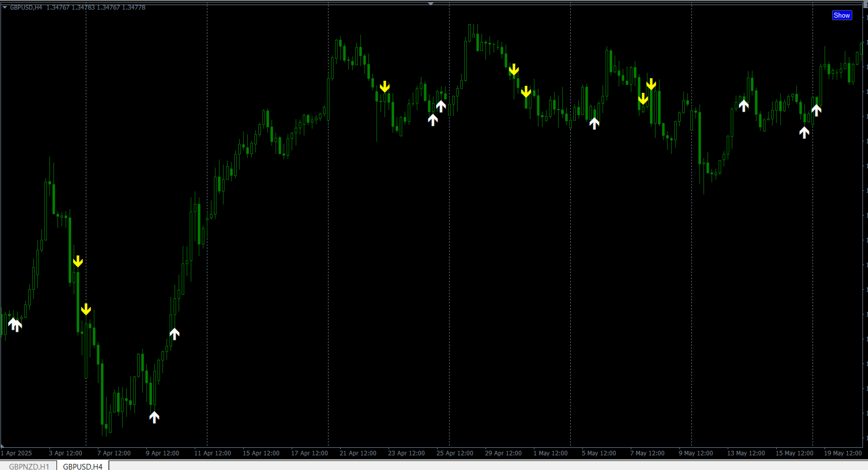Click the chart shift triangle marker at top
The height and width of the screenshot is (470, 868).
click(430, 4)
